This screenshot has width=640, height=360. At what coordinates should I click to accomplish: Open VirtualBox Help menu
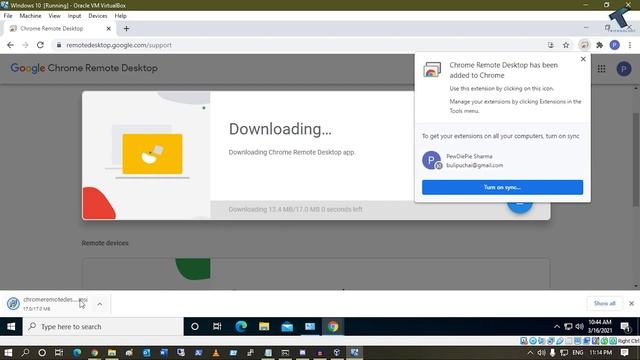120,16
